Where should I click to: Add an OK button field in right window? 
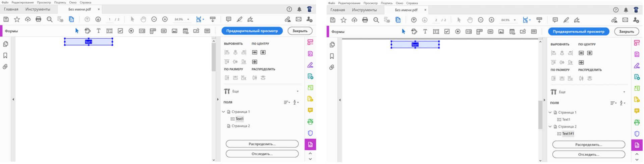tap(490, 32)
